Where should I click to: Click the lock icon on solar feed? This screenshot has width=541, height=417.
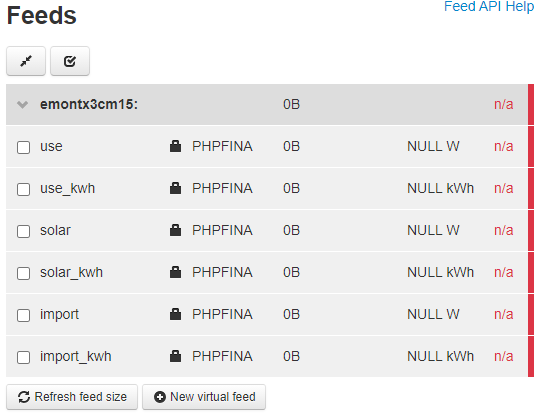(x=175, y=230)
